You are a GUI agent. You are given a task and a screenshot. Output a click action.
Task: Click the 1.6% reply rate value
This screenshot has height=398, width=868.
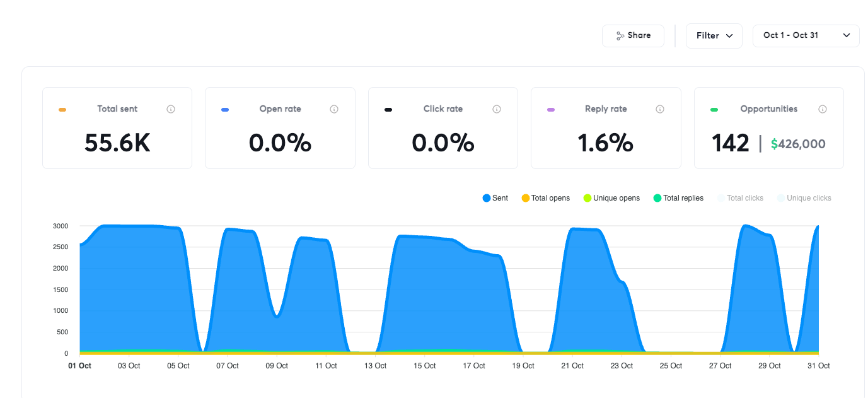coord(606,143)
